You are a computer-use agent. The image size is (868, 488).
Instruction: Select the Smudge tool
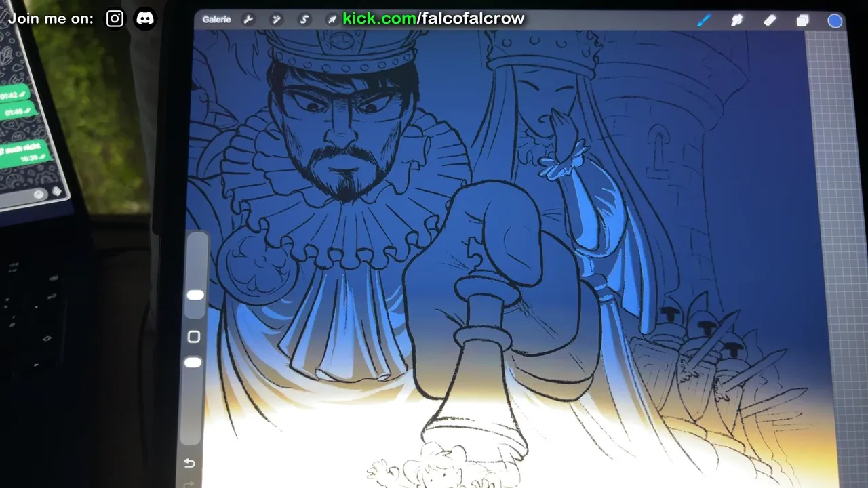(x=737, y=20)
